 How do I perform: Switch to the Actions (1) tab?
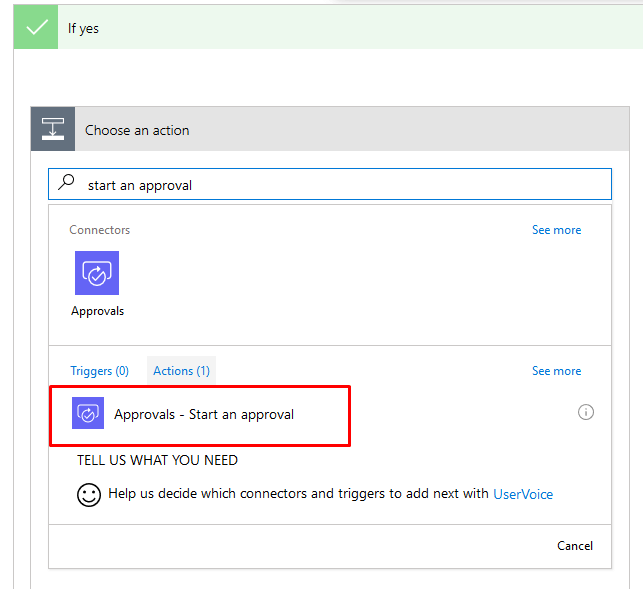pyautogui.click(x=181, y=371)
